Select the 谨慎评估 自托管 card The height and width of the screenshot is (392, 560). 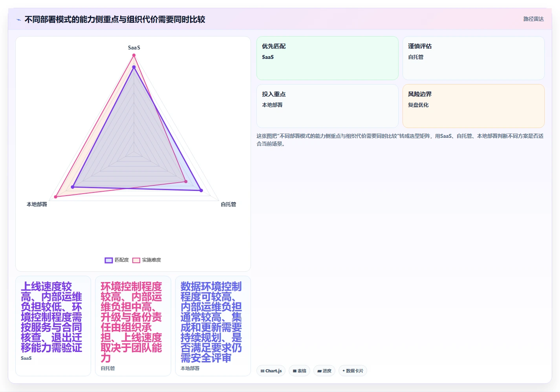coord(474,58)
